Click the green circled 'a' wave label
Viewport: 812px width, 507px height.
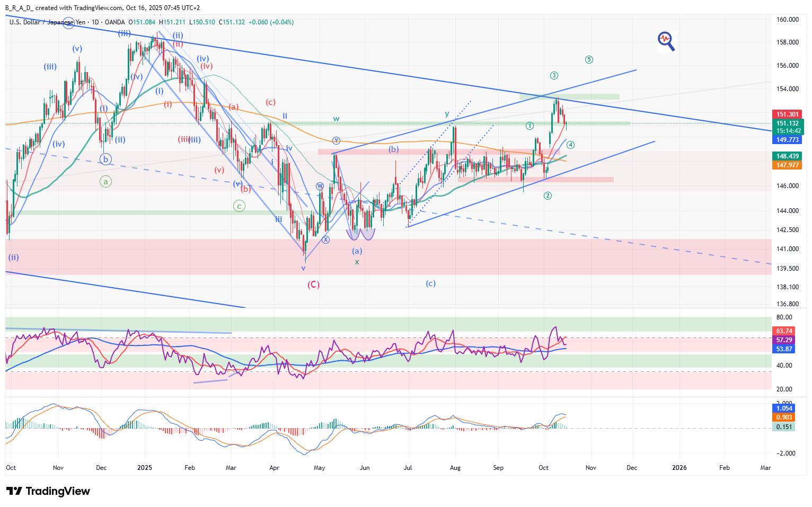click(x=105, y=182)
